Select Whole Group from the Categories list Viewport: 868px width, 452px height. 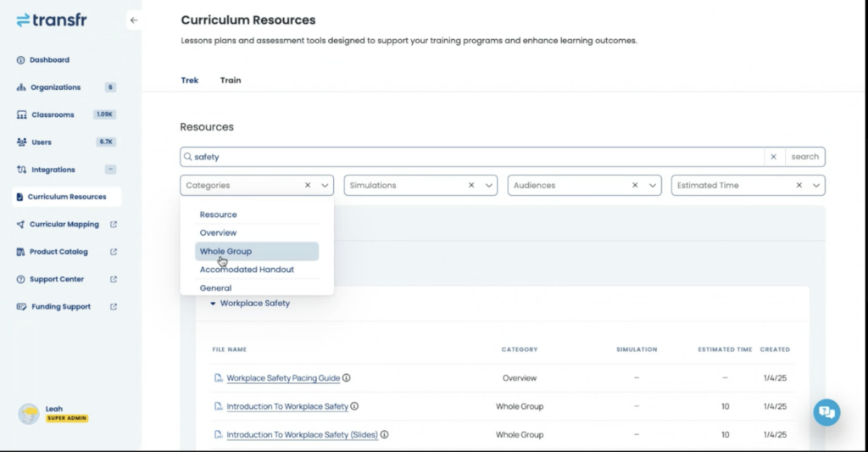tap(225, 251)
